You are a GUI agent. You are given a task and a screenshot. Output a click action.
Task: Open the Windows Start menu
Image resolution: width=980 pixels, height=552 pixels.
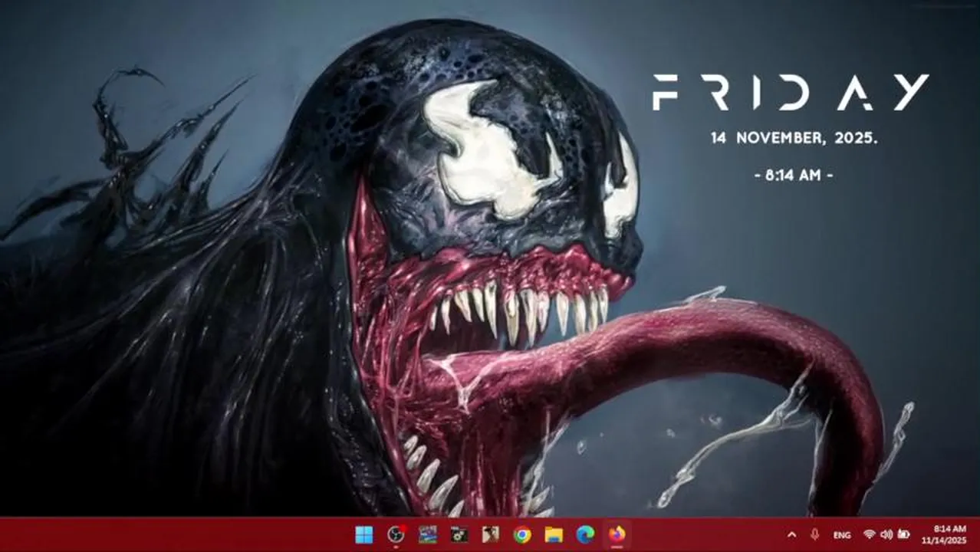click(x=364, y=534)
